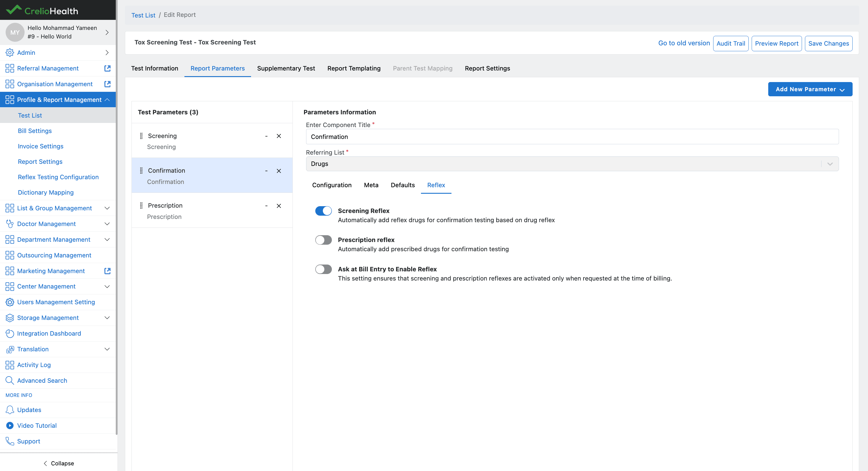Click the Users Management Setting gear icon
The height and width of the screenshot is (471, 868).
10,302
